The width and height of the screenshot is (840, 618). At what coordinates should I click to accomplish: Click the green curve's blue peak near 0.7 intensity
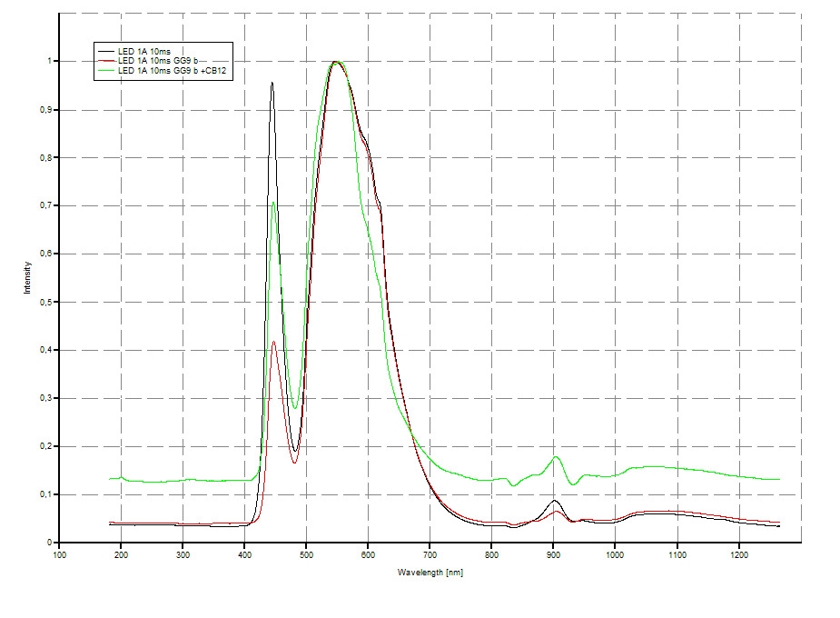pos(273,203)
